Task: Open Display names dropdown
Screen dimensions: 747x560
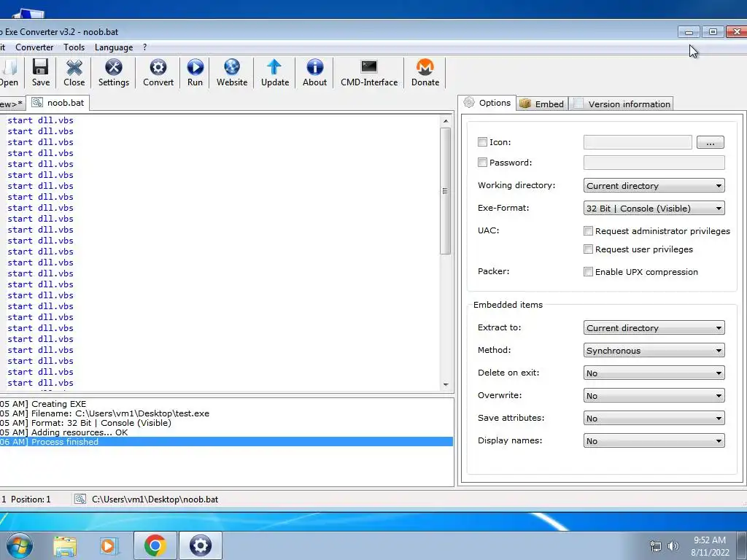Action: tap(654, 441)
